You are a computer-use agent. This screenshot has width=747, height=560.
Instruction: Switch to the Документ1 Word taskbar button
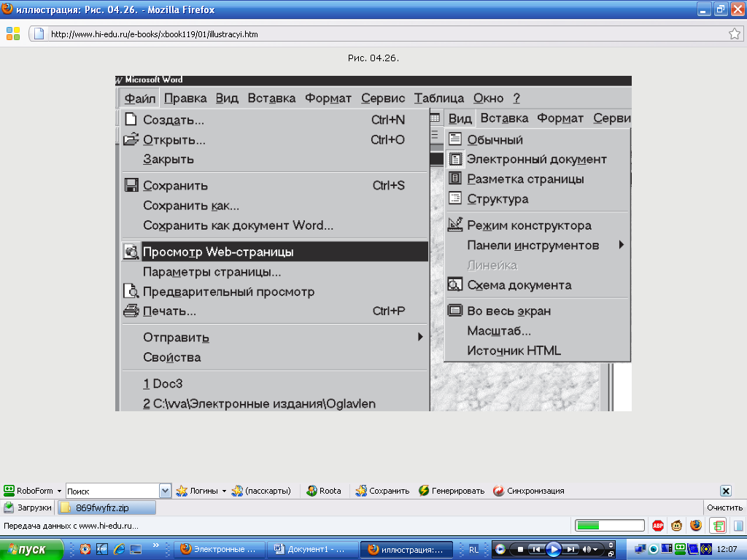tap(312, 550)
